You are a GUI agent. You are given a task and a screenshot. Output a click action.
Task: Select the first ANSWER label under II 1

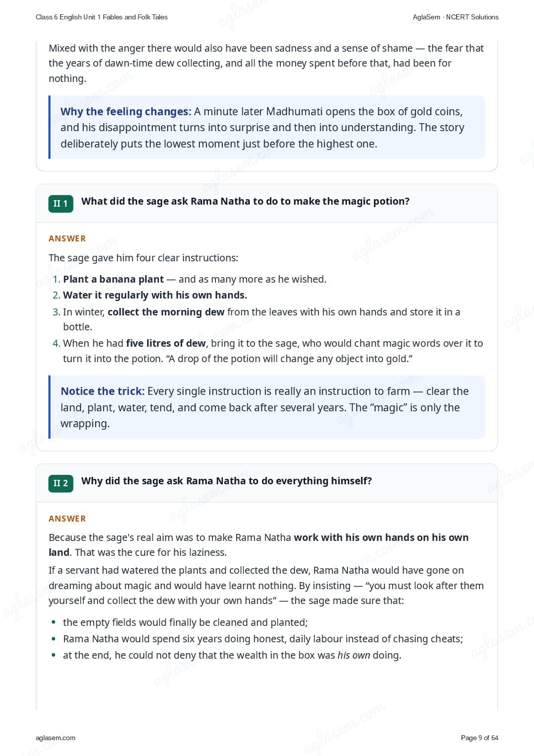coord(67,238)
